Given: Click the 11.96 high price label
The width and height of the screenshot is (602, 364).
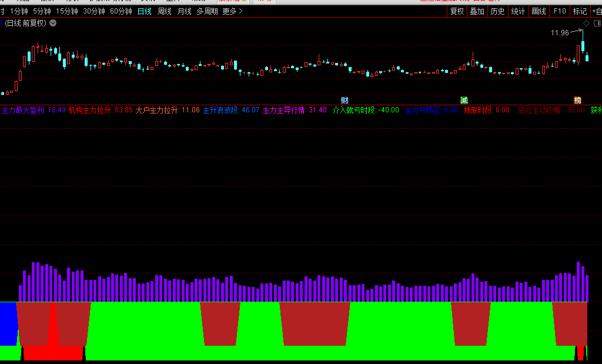Looking at the screenshot, I should pyautogui.click(x=560, y=33).
